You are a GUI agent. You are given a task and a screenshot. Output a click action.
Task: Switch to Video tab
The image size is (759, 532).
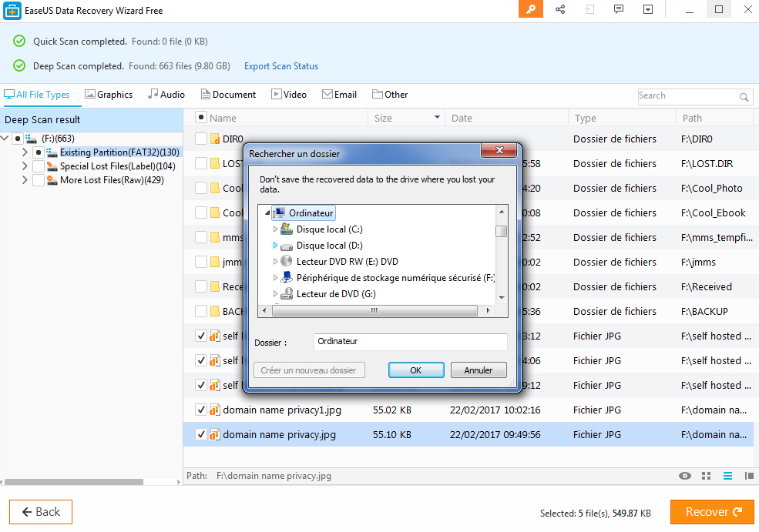289,95
